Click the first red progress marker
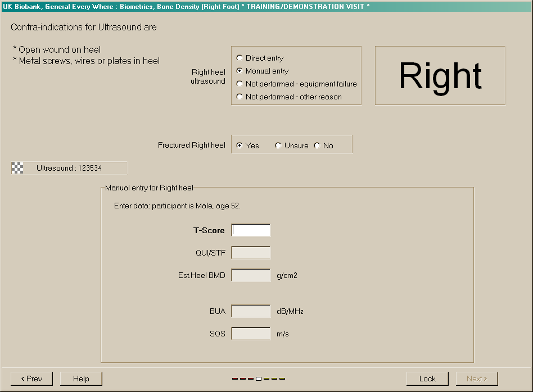 [235, 379]
